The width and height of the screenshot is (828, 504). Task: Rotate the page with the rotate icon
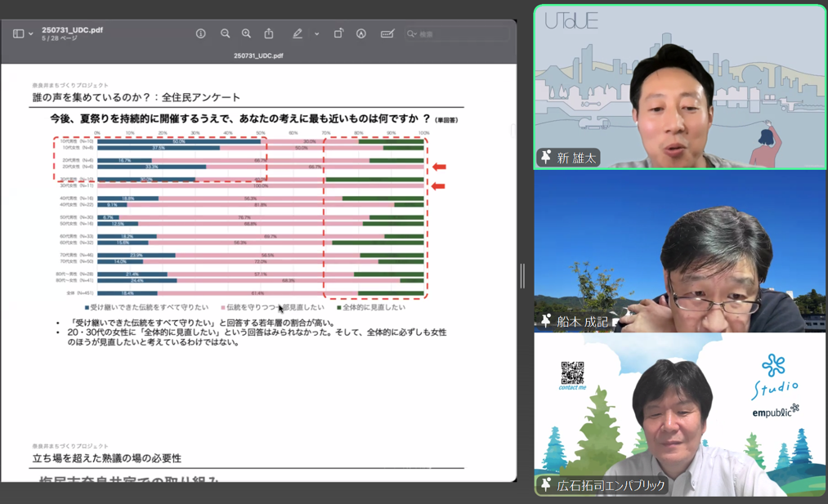(338, 33)
